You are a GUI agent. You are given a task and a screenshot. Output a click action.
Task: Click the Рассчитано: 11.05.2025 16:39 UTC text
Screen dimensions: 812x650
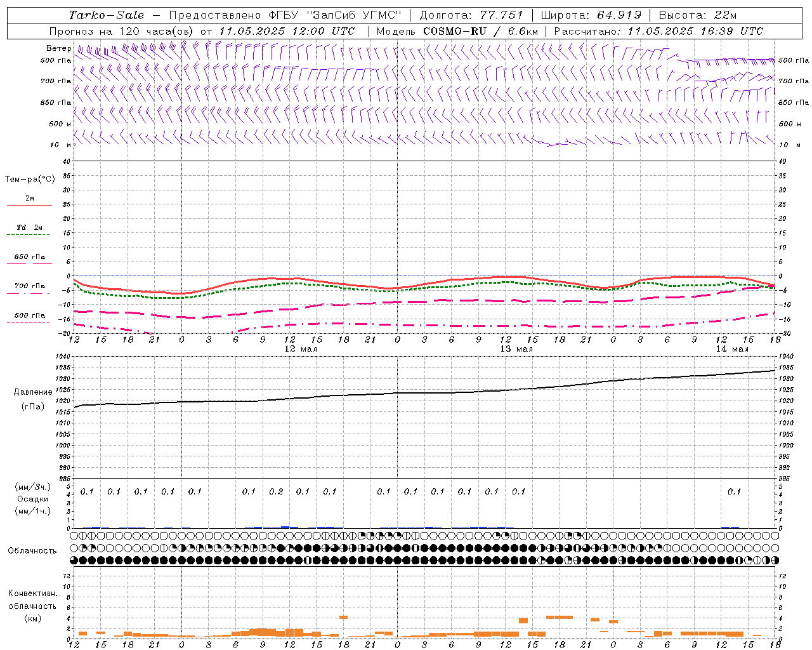coord(658,31)
